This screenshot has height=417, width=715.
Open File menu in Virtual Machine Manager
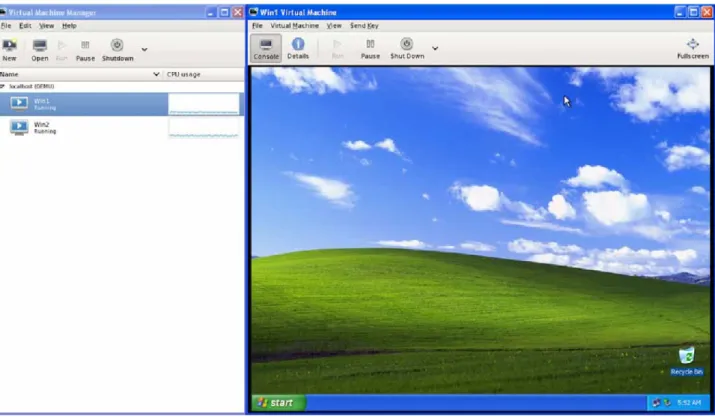point(6,26)
